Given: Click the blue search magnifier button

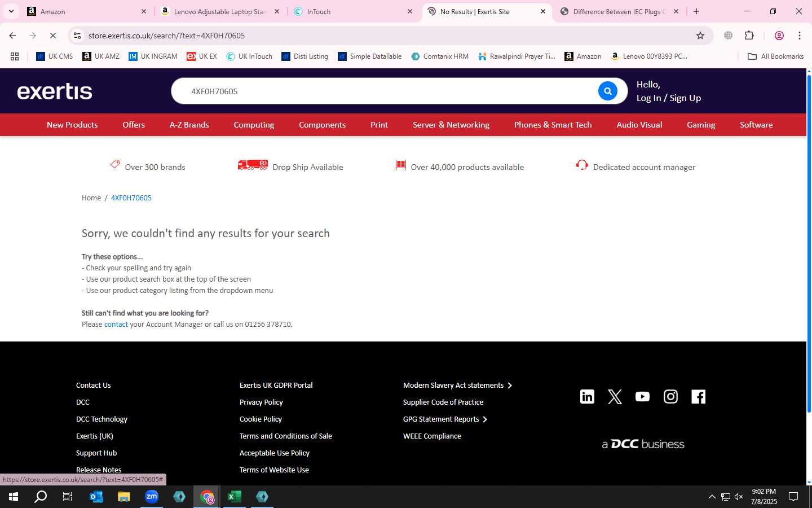Looking at the screenshot, I should click(x=607, y=91).
